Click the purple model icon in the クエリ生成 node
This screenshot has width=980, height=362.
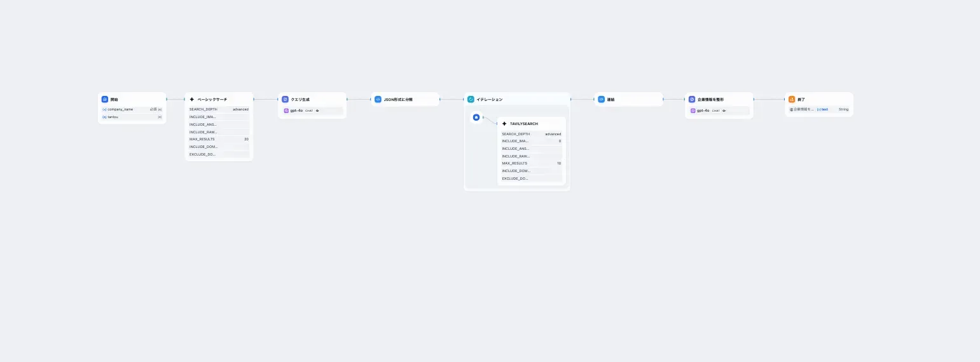286,111
